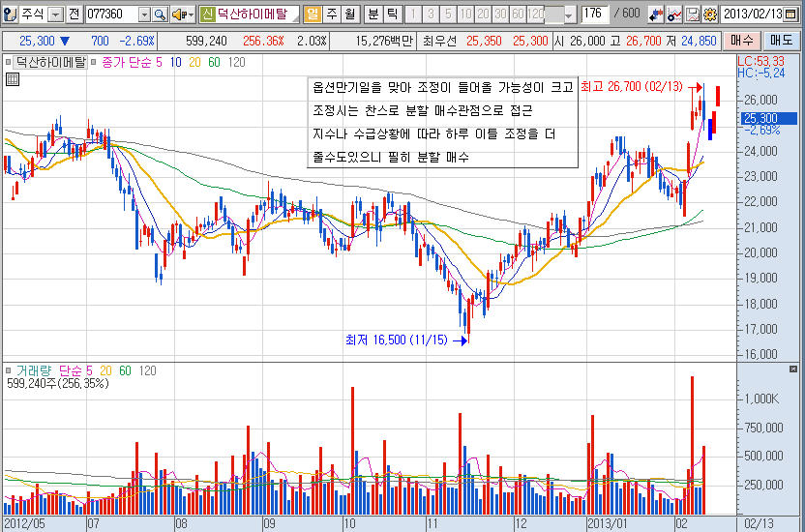The width and height of the screenshot is (805, 532).
Task: Click the 종가 단순 moving average label
Action: (x=127, y=62)
